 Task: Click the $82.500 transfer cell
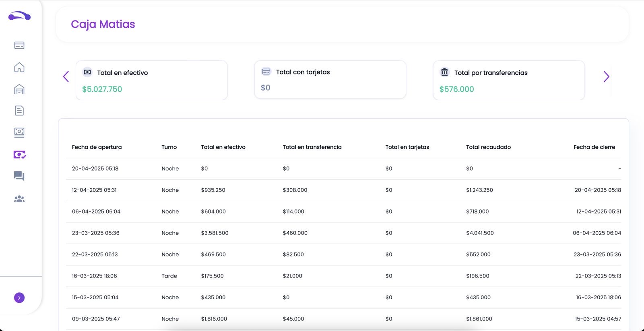point(293,255)
